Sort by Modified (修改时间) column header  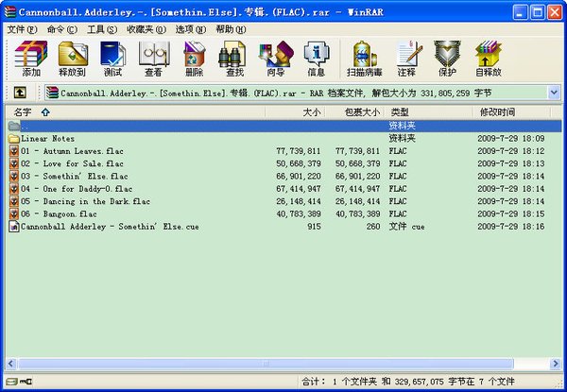click(x=511, y=112)
